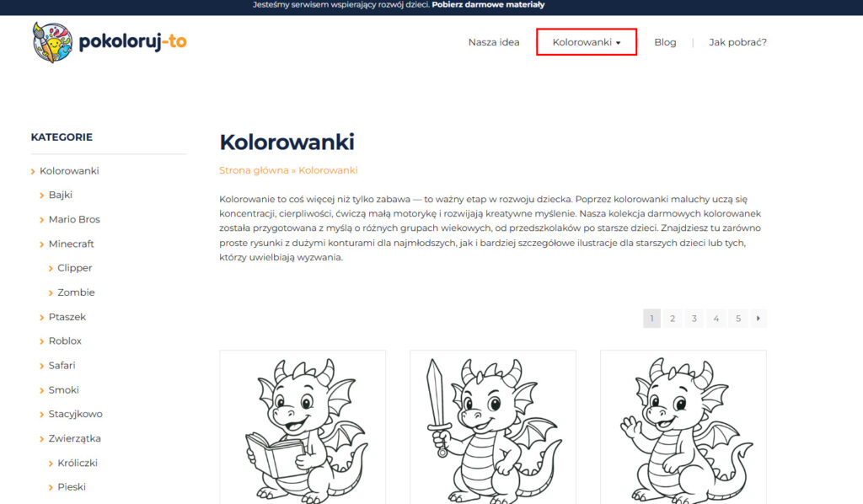Image resolution: width=863 pixels, height=504 pixels.
Task: Click dropdown arrow next to Kolorowanki
Action: tap(618, 43)
